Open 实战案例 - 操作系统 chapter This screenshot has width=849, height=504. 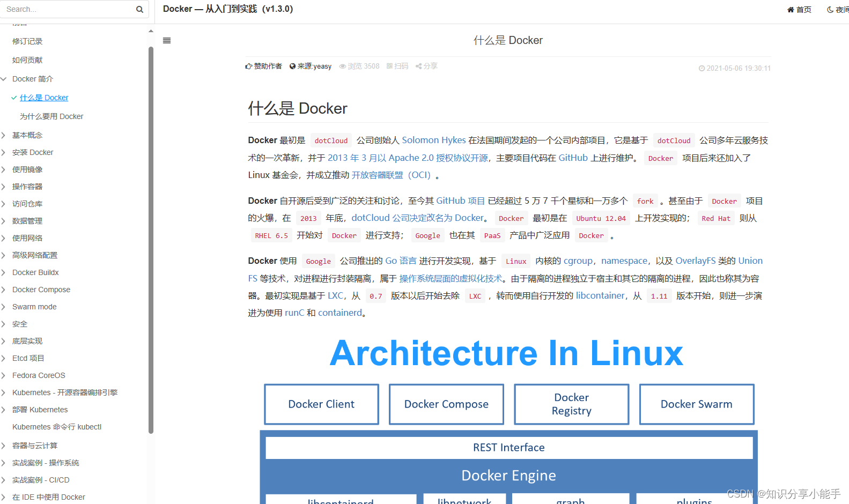click(46, 463)
